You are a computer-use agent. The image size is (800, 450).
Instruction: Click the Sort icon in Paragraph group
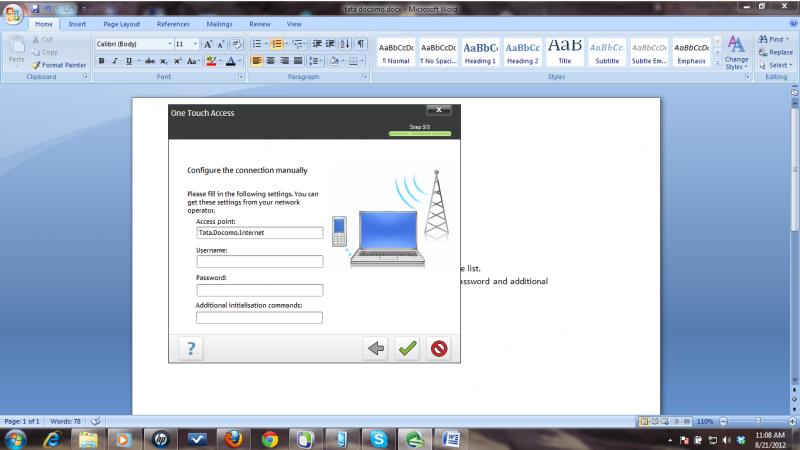345,44
